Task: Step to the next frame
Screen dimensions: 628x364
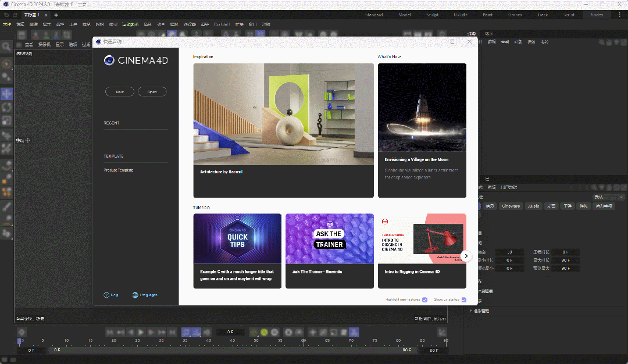Action: (x=151, y=332)
